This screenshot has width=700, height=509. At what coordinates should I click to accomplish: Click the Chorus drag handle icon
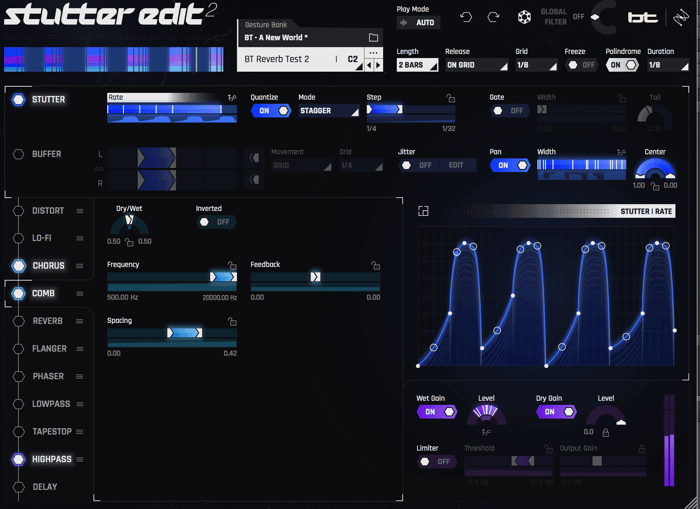pos(80,266)
